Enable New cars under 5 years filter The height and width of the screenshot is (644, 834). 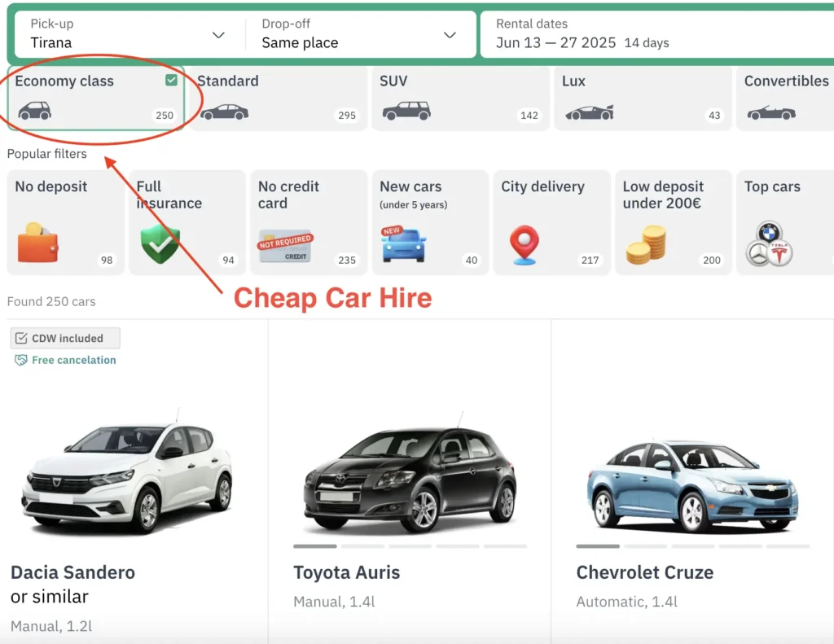tap(430, 222)
